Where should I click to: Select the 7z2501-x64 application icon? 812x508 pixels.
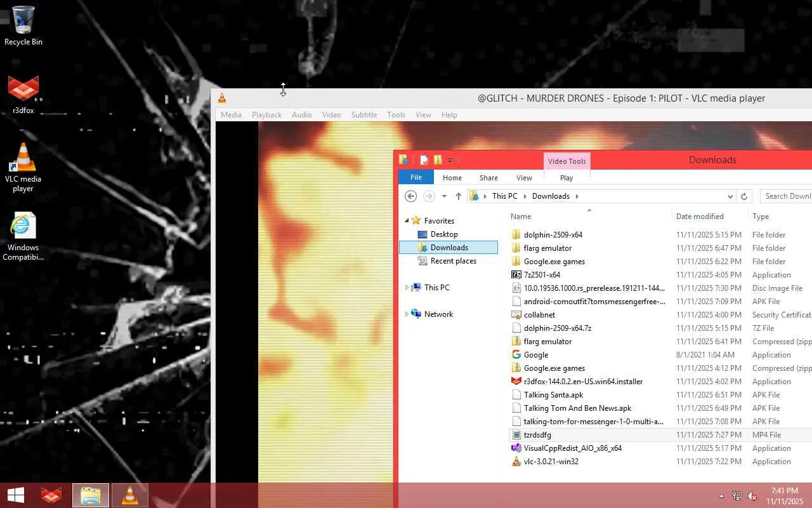[516, 275]
